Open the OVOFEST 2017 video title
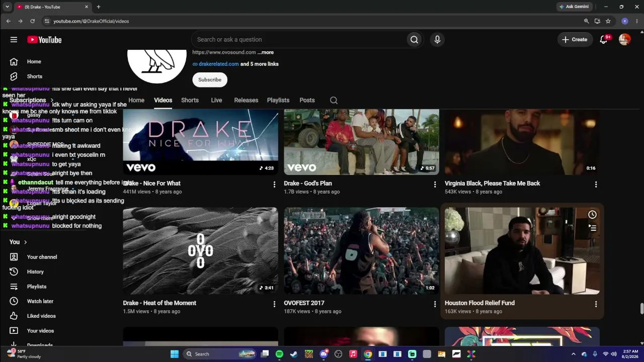Viewport: 644px width, 362px height. 304,303
